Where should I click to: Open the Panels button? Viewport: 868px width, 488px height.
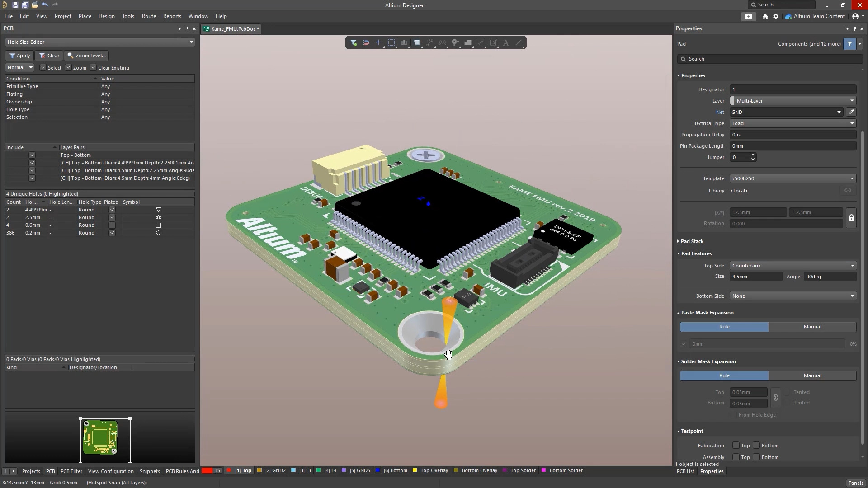coord(856,483)
